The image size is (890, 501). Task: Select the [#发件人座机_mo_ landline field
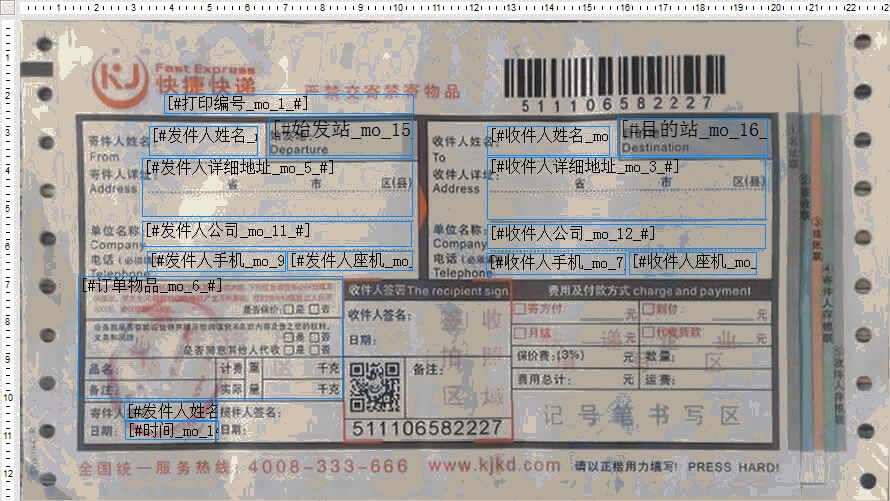coord(351,261)
